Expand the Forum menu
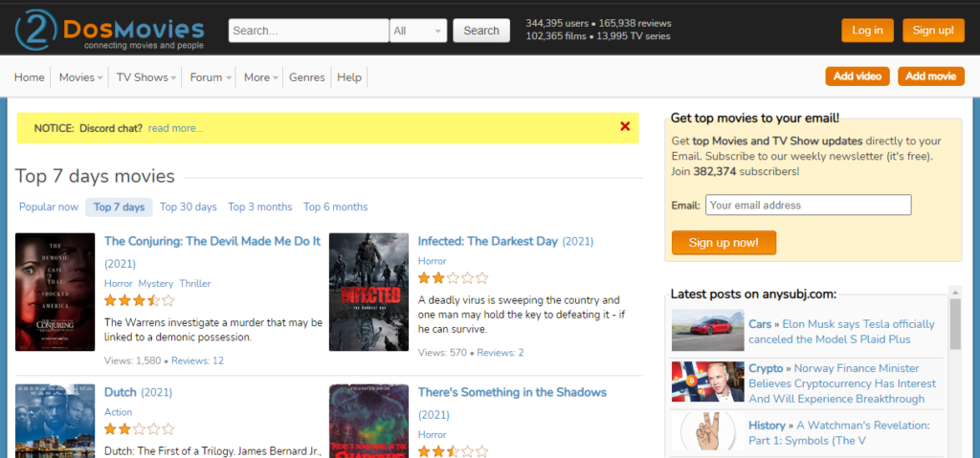This screenshot has height=458, width=980. tap(211, 77)
